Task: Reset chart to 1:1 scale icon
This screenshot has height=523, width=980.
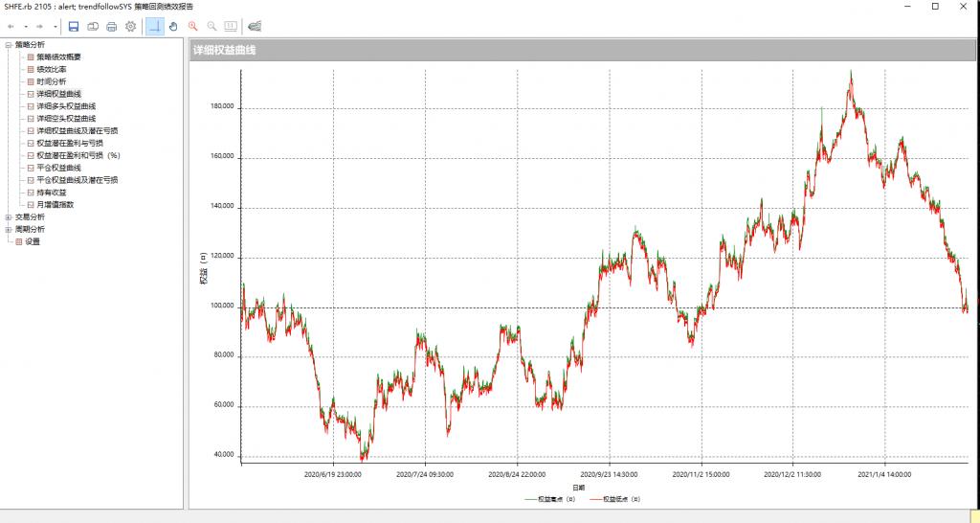Action: point(231,26)
